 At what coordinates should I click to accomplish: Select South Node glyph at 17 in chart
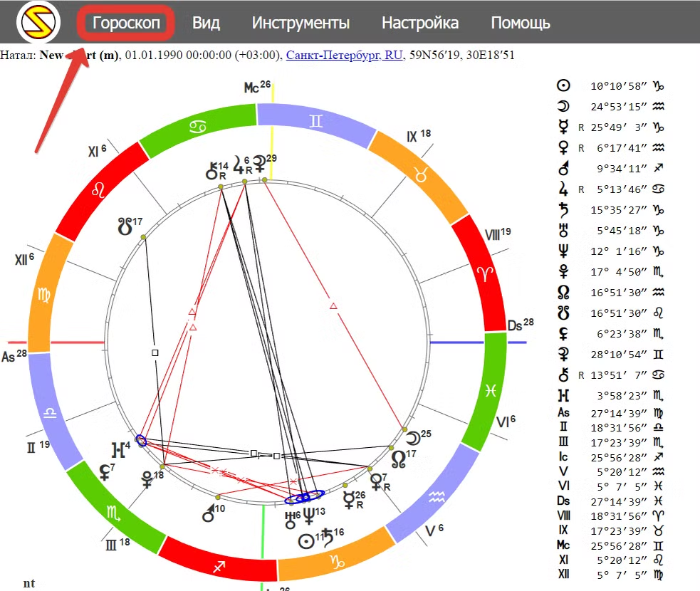point(125,226)
